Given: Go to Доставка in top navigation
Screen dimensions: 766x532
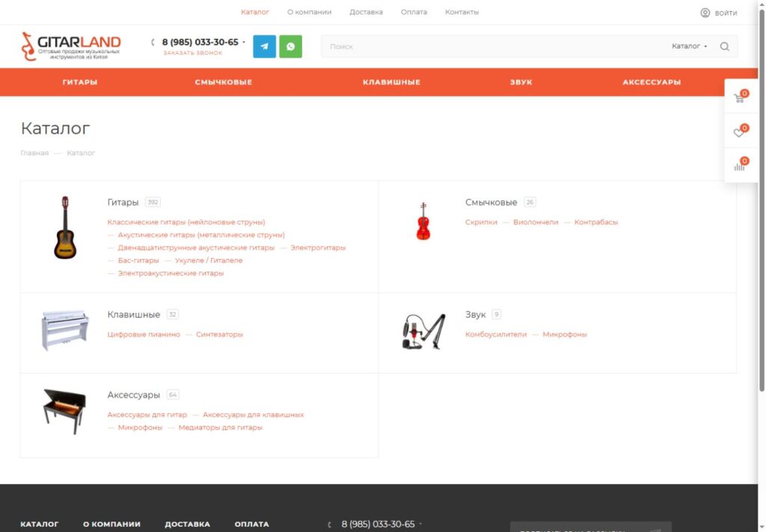Looking at the screenshot, I should 366,12.
